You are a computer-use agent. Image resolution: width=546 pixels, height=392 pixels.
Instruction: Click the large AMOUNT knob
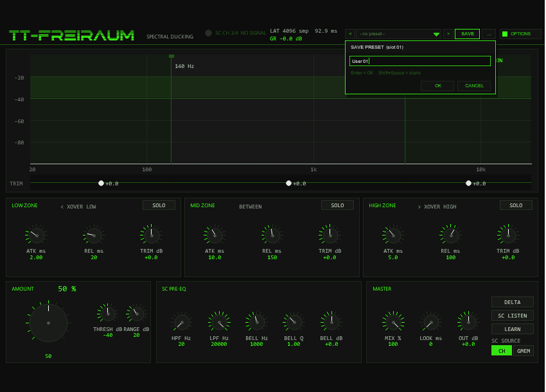48,323
